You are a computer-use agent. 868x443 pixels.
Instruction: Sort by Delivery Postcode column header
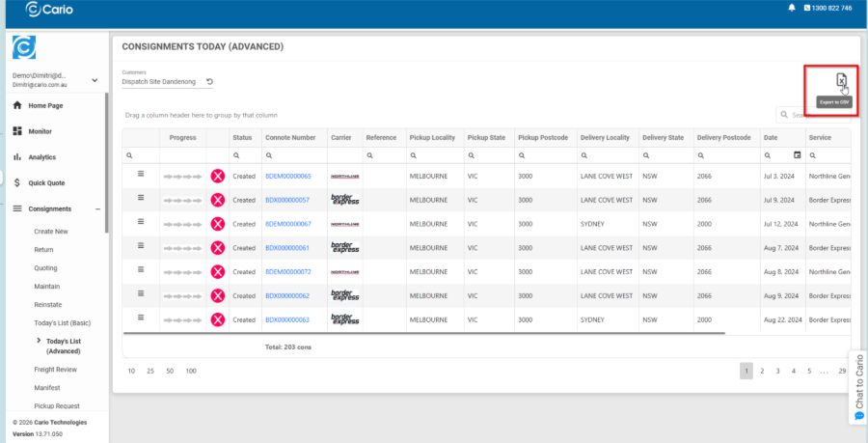[x=723, y=138]
